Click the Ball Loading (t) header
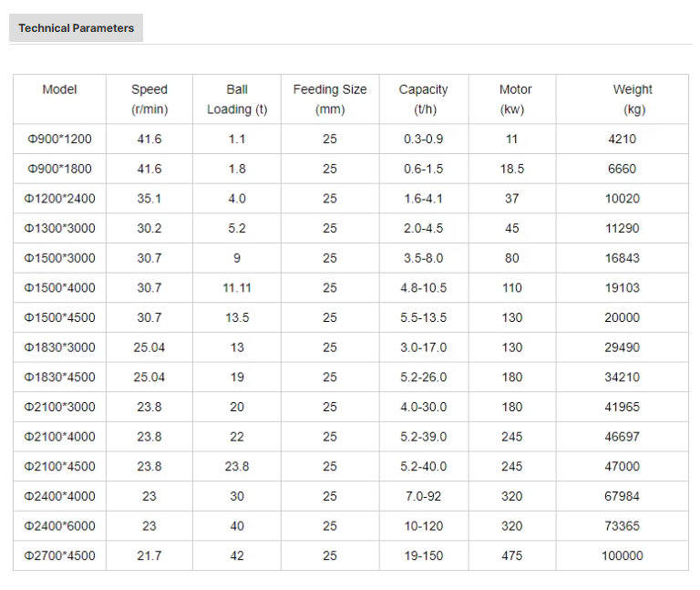 pos(237,99)
